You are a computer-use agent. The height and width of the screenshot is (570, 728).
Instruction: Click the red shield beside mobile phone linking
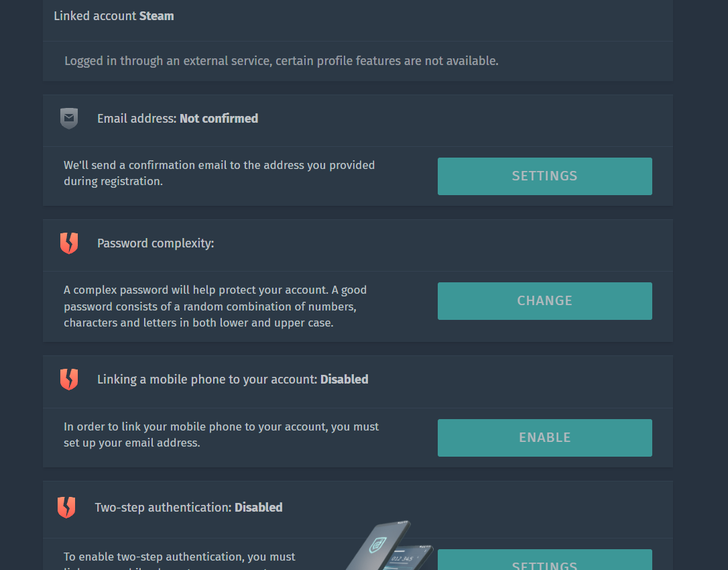69,380
